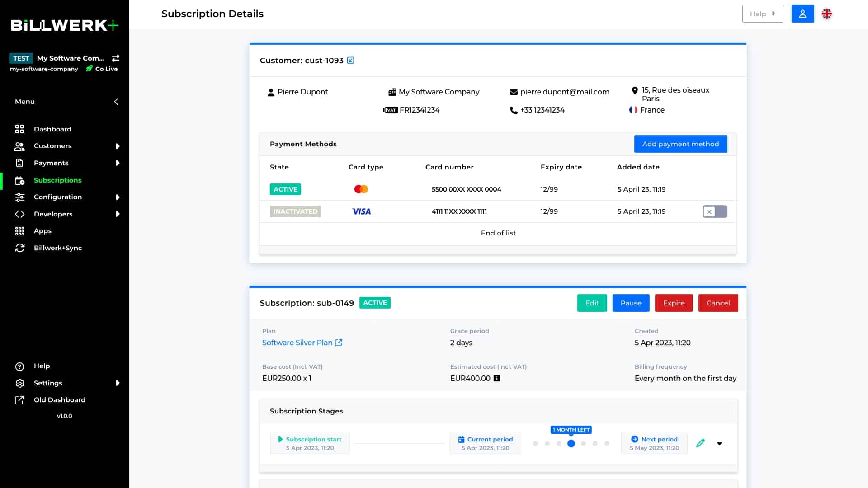Expand the Customers submenu arrow
The width and height of the screenshot is (868, 488).
click(118, 146)
